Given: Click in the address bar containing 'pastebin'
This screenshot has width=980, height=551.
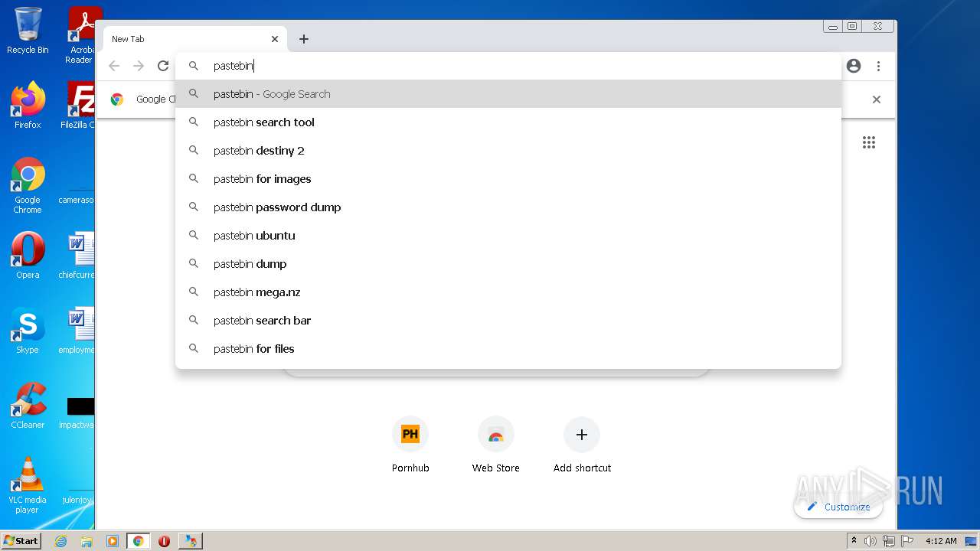Looking at the screenshot, I should (508, 66).
